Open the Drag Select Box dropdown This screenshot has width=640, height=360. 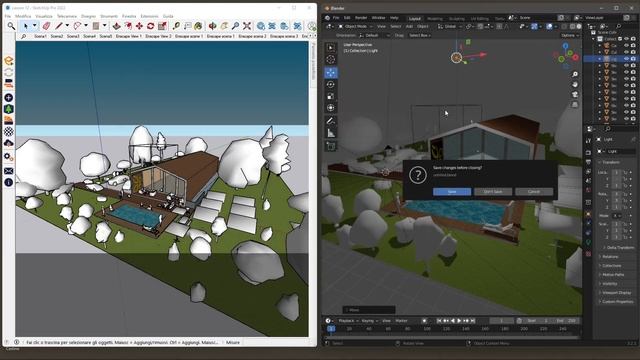point(420,36)
